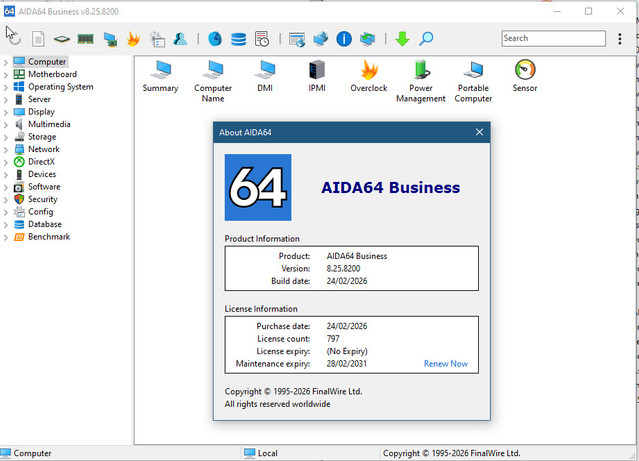This screenshot has width=639, height=461.
Task: Select Database in the tree
Action: 45,224
